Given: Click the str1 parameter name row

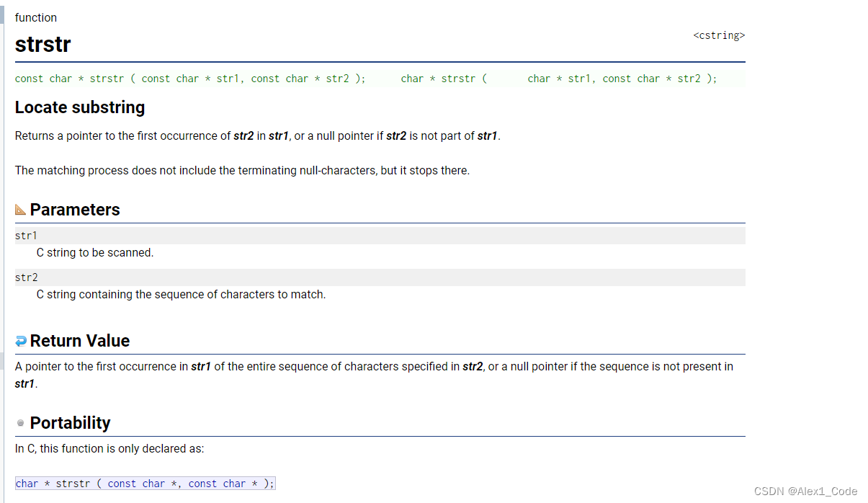Looking at the screenshot, I should pos(380,236).
